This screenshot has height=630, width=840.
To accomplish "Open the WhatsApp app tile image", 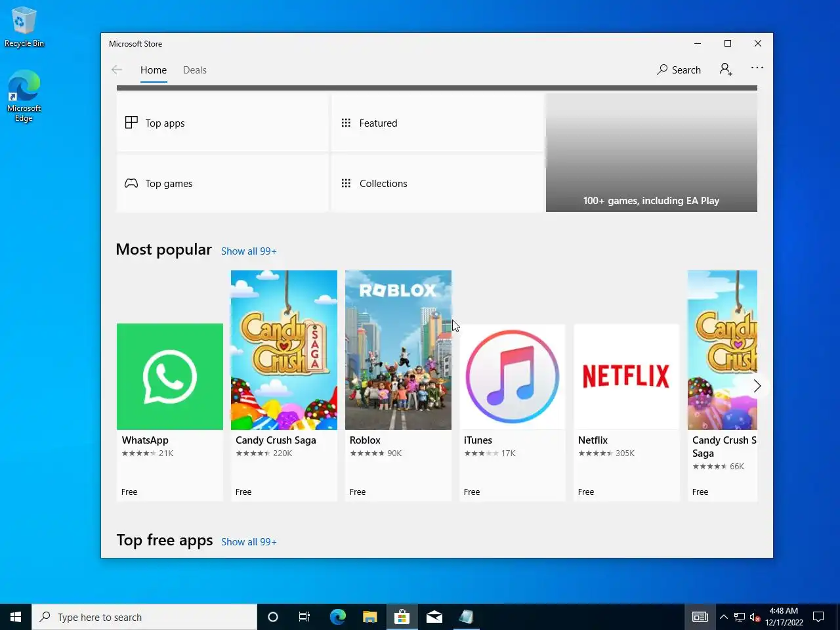I will point(170,377).
